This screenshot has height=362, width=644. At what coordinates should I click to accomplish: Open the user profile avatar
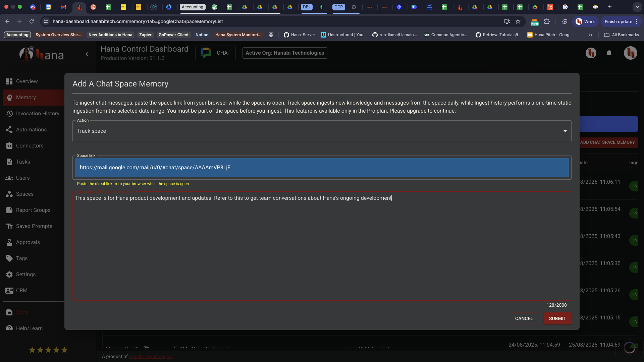coord(631,53)
